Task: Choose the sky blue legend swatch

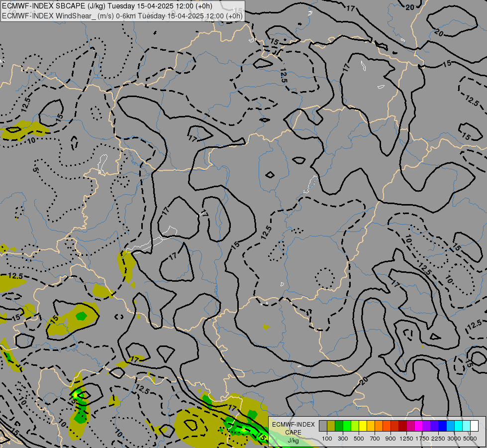Action: (x=451, y=426)
